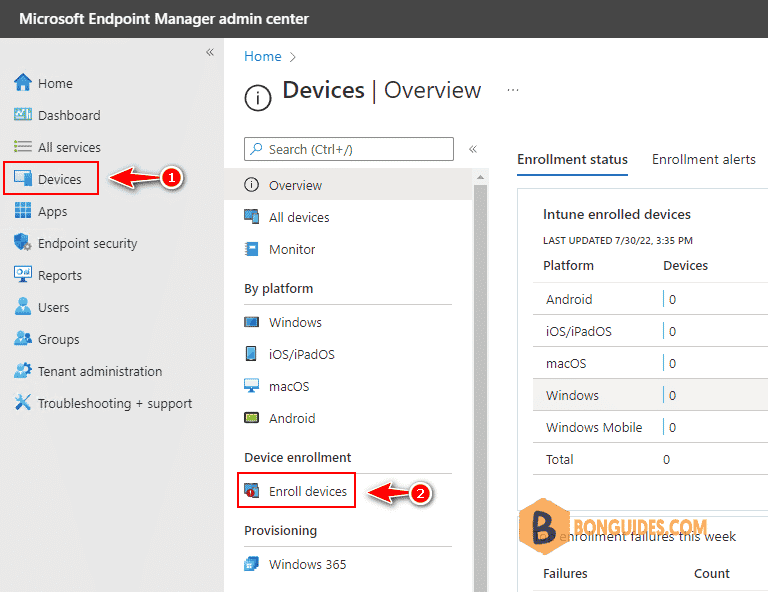Click the Devices column header
This screenshot has width=768, height=592.
point(685,265)
